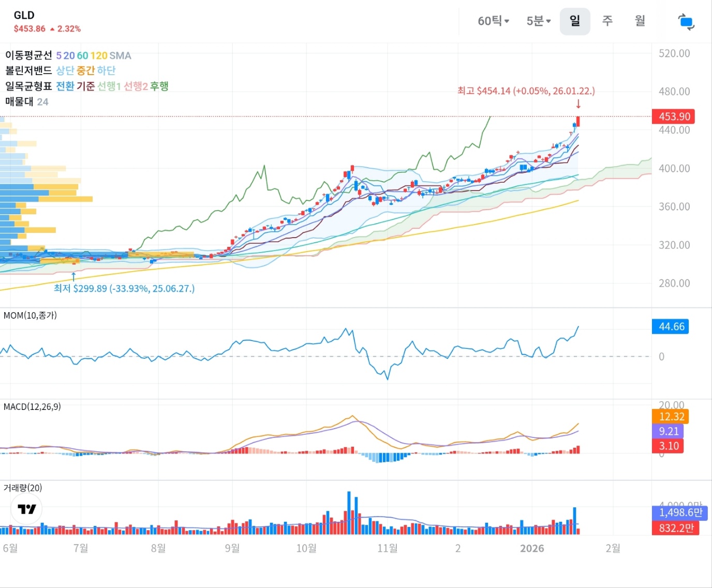Toggle the 매물대 24 volume profile legend
The width and height of the screenshot is (712, 588).
(26, 101)
